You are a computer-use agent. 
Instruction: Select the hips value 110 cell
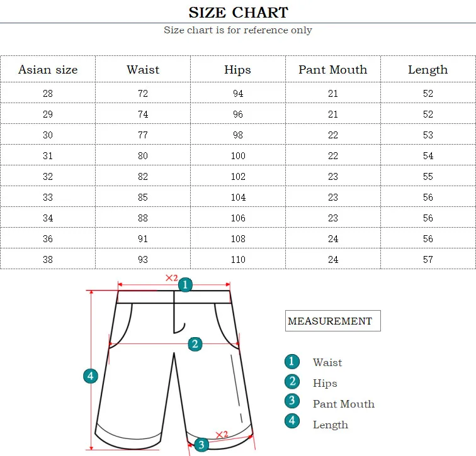click(x=237, y=260)
